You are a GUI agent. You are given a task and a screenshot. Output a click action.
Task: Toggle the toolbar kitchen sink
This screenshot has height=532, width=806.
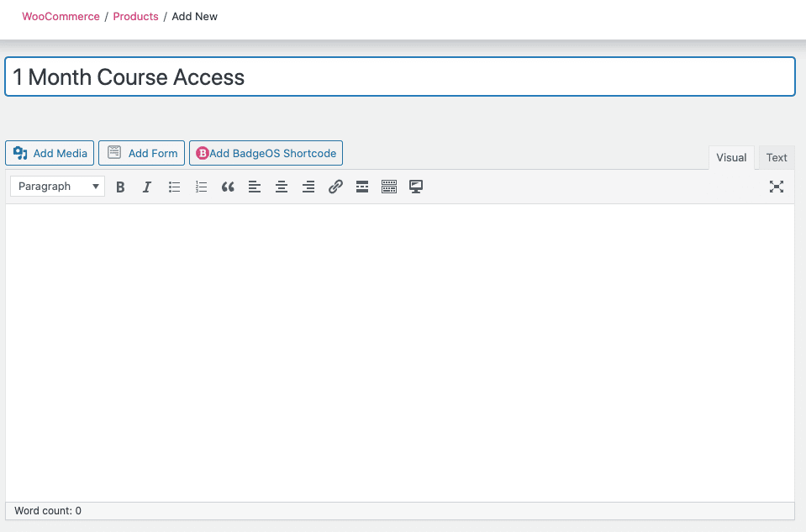click(389, 187)
